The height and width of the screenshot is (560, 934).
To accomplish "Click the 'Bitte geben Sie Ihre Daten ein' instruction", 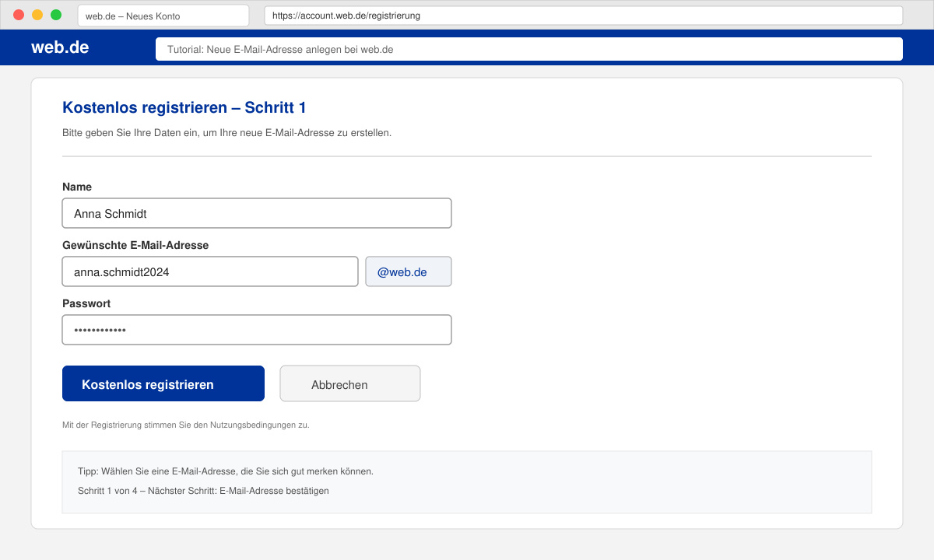I will click(x=226, y=133).
